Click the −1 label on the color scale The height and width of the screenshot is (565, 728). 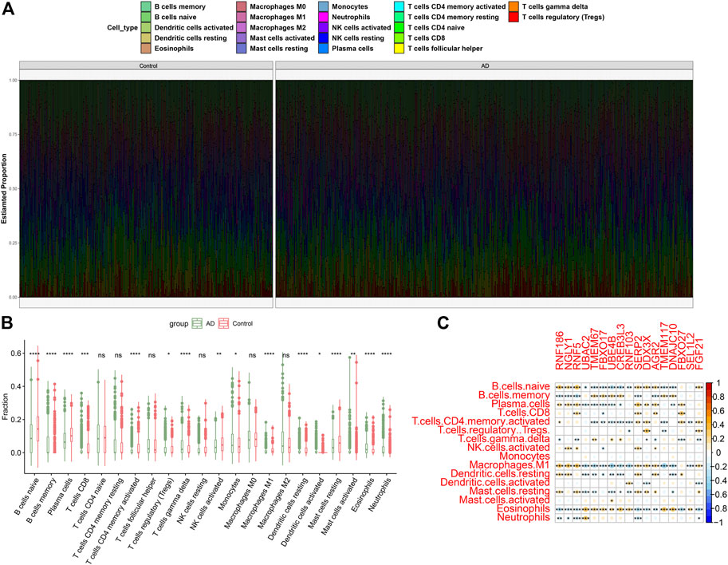pos(718,522)
